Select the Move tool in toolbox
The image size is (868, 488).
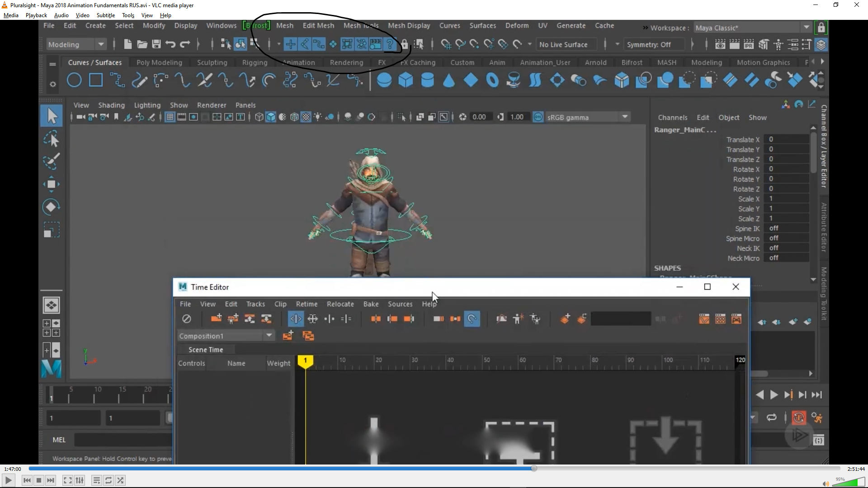tap(51, 184)
